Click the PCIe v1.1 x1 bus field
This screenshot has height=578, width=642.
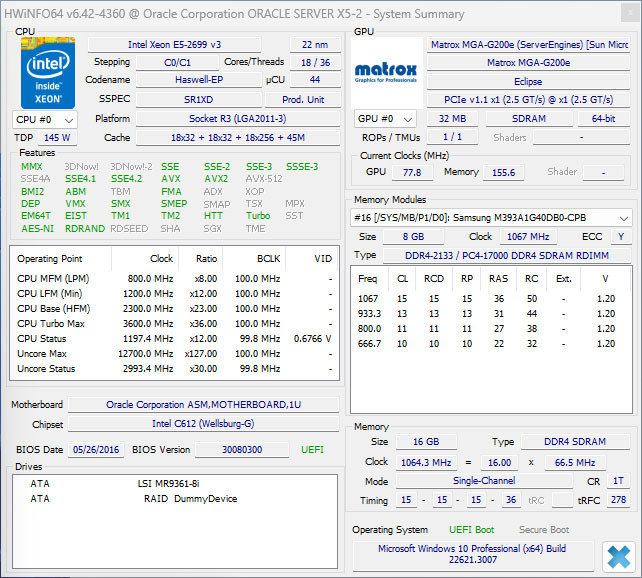pos(528,99)
